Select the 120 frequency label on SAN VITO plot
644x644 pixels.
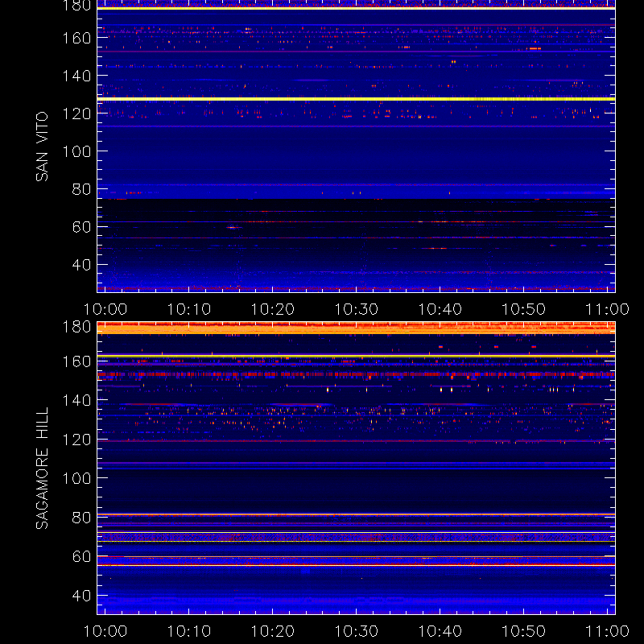(x=76, y=114)
